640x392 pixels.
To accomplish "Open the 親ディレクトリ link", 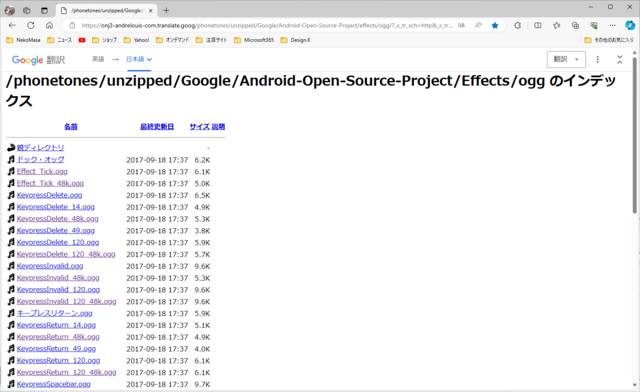I will click(x=40, y=147).
